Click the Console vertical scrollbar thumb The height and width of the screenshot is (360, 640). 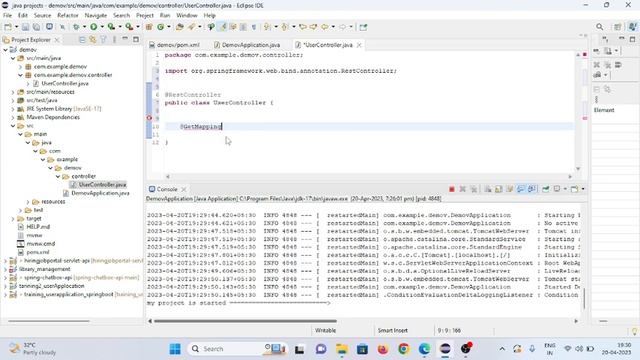(x=584, y=298)
